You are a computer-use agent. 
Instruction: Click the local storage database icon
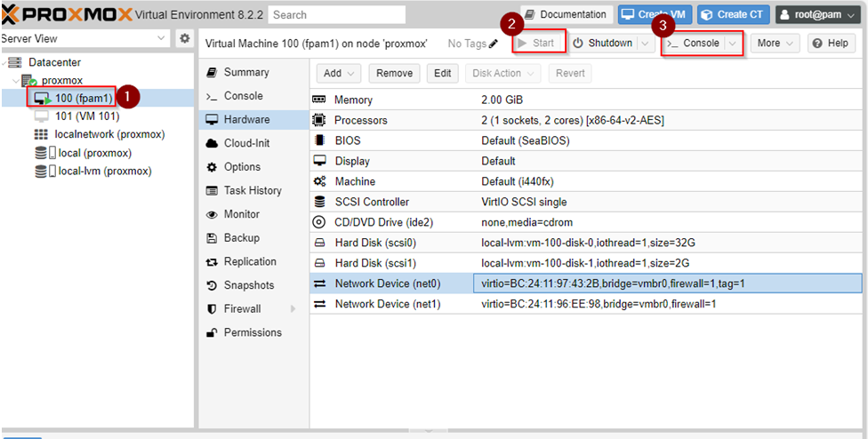point(41,153)
